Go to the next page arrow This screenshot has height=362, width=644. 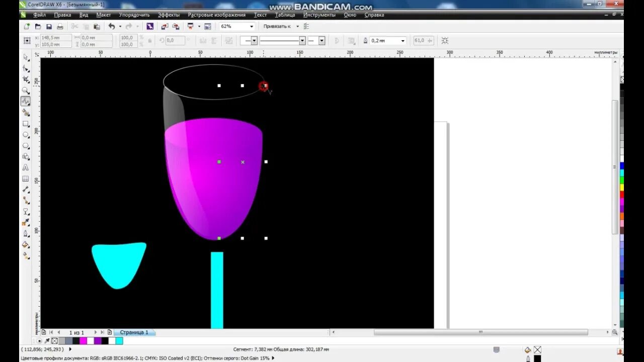click(x=96, y=332)
